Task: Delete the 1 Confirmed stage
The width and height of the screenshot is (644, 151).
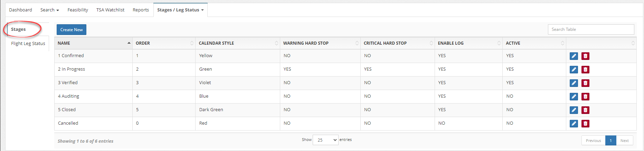Action: (x=585, y=56)
